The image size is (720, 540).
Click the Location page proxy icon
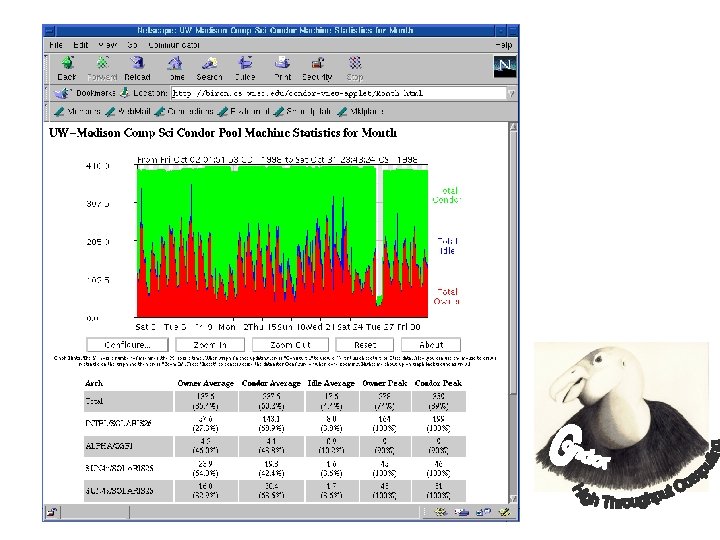pos(124,93)
